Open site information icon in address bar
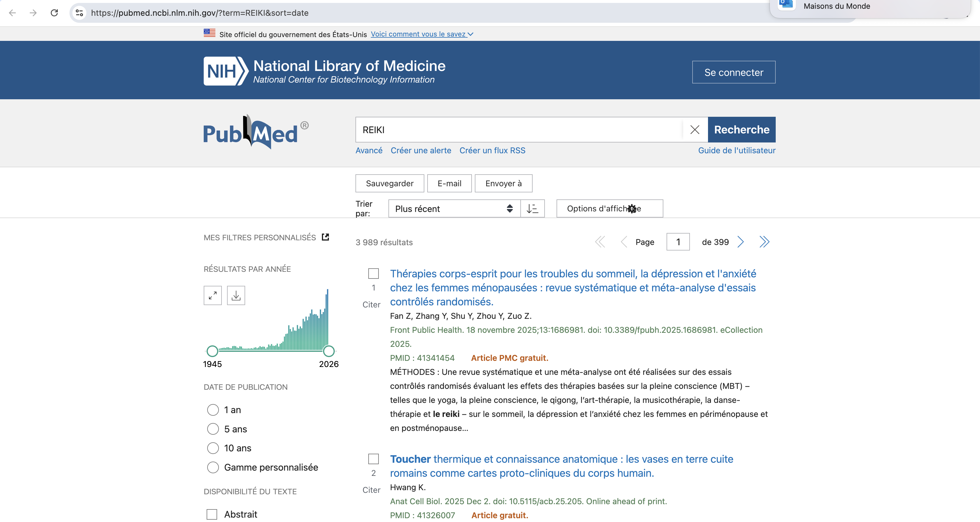 click(x=79, y=13)
